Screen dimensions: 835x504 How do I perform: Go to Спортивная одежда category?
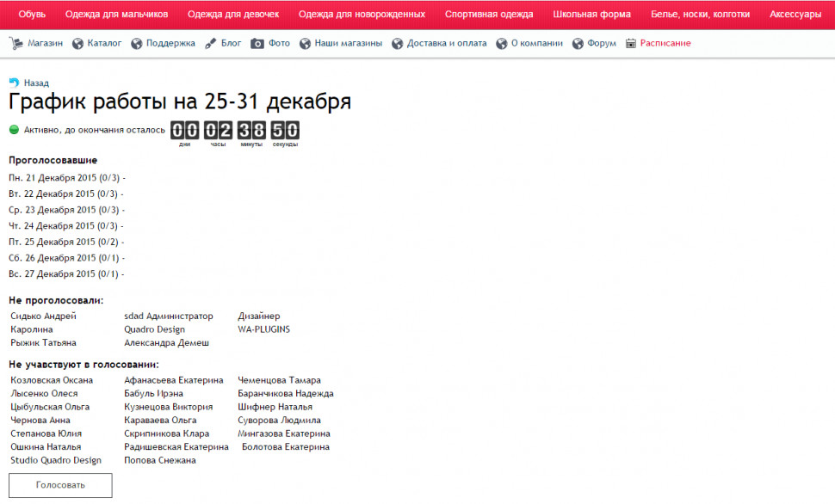click(489, 15)
